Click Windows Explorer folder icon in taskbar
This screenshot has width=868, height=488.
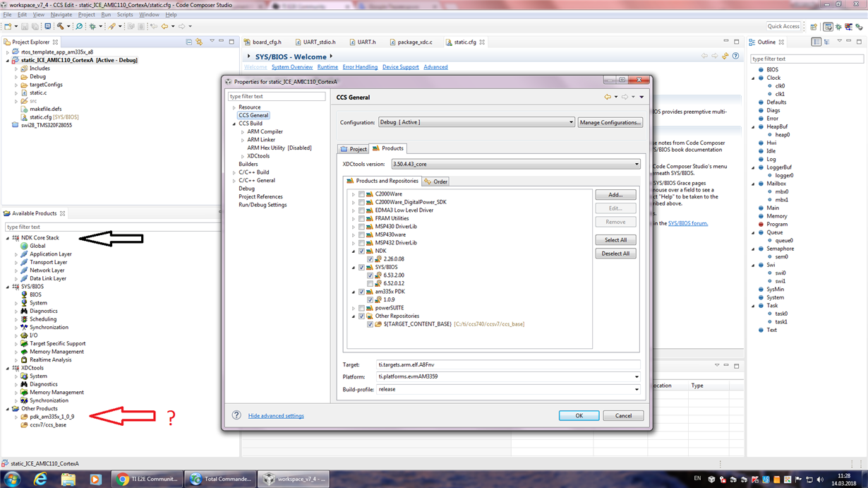(x=68, y=479)
